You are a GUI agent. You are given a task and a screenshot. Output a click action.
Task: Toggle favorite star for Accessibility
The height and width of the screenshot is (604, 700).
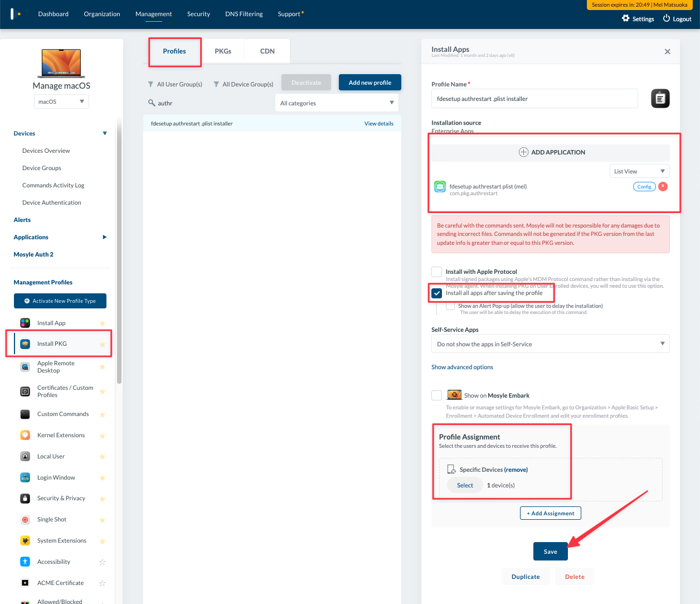click(x=102, y=562)
